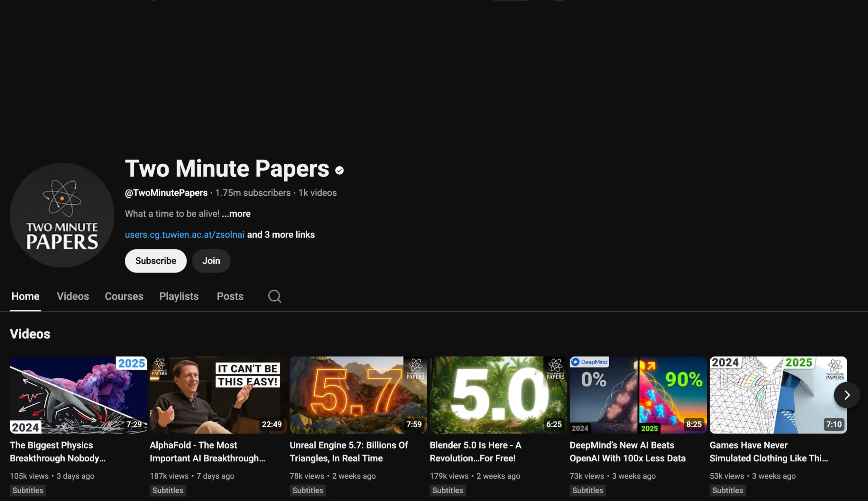Click "The Biggest Physics Breakthrough" title

58,451
